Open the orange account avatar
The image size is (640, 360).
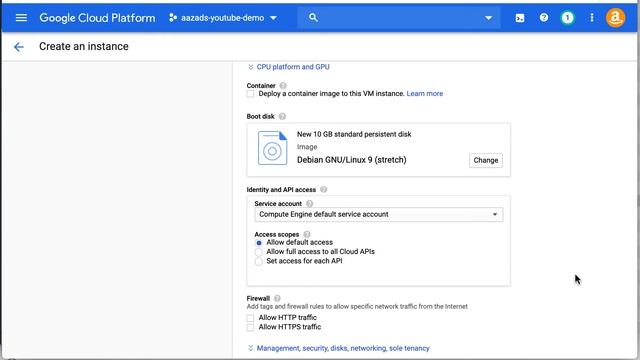coord(615,18)
